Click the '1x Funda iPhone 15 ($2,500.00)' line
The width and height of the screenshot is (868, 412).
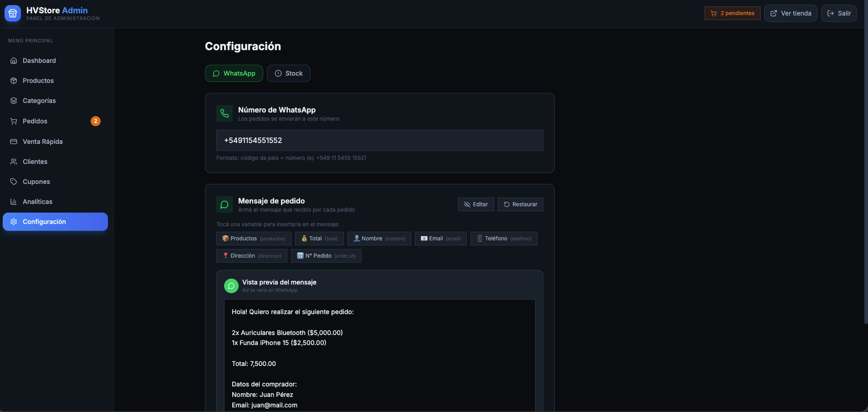tap(279, 343)
